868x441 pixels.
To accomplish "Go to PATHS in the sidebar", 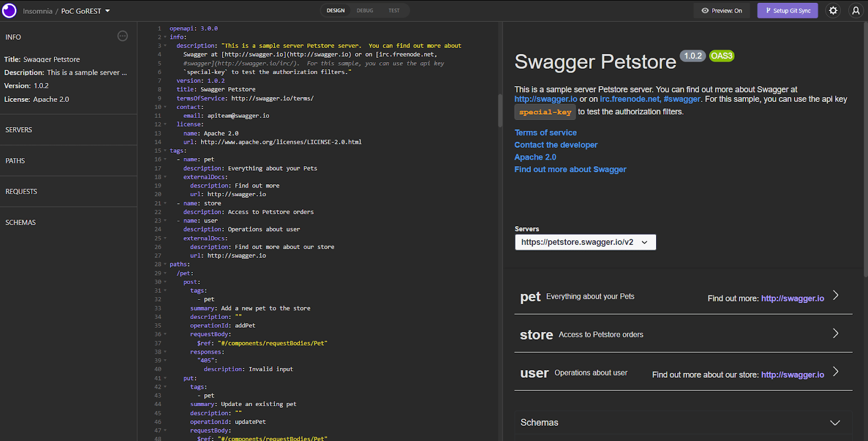I will point(15,161).
